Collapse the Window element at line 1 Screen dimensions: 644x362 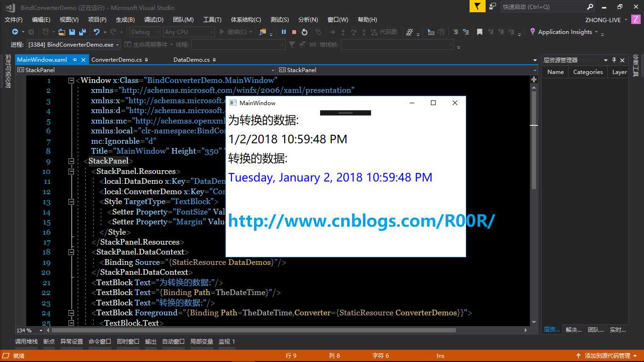pos(71,81)
